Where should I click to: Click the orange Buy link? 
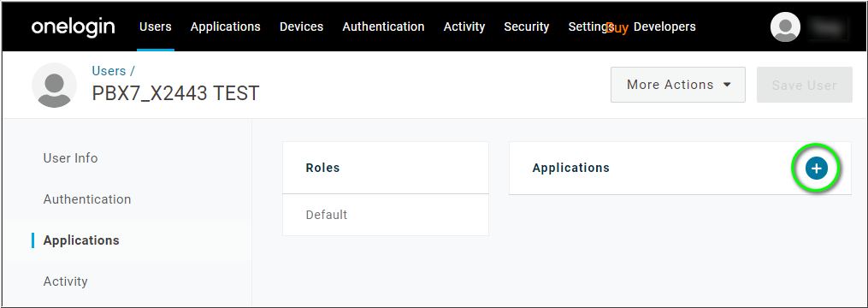coord(617,27)
